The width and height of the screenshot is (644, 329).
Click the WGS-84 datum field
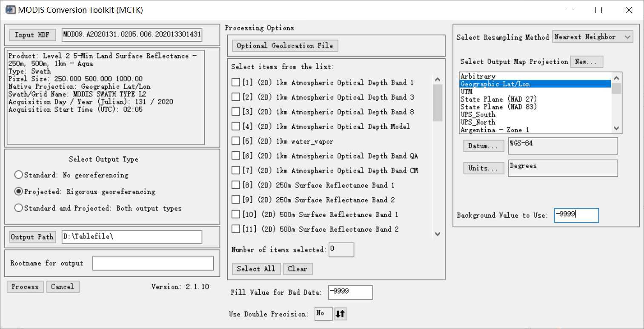(x=563, y=146)
